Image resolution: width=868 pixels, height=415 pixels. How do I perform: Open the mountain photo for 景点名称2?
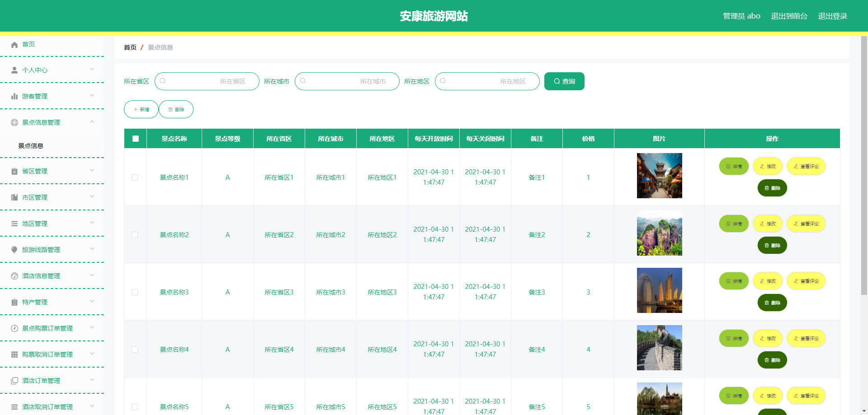coord(659,233)
